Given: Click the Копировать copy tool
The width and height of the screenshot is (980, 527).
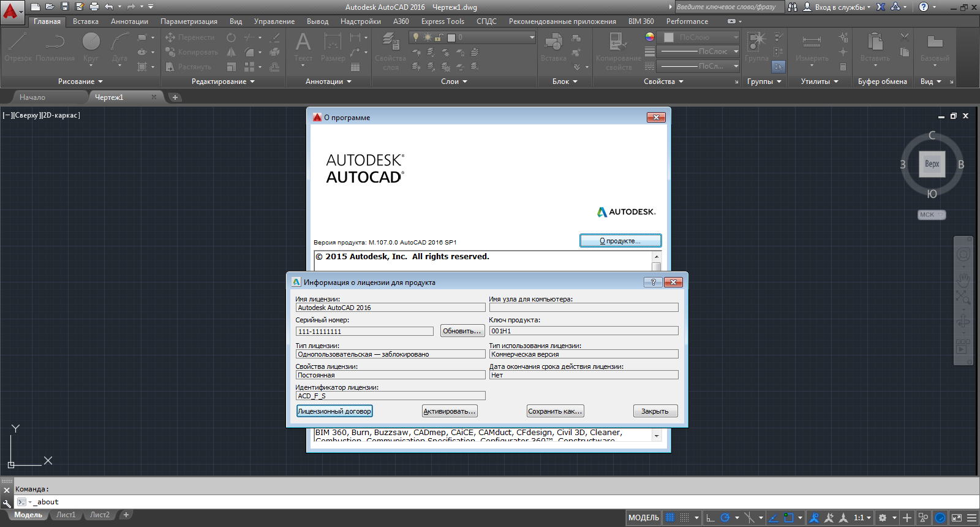Looking at the screenshot, I should 191,52.
